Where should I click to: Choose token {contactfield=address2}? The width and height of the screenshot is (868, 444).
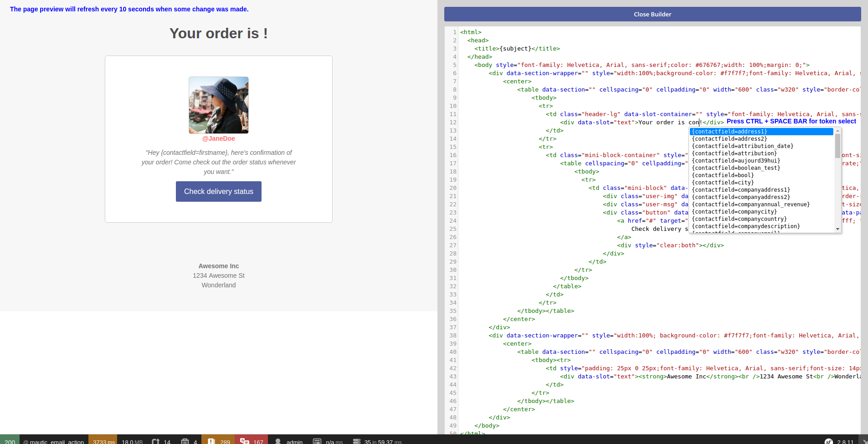[x=761, y=139]
